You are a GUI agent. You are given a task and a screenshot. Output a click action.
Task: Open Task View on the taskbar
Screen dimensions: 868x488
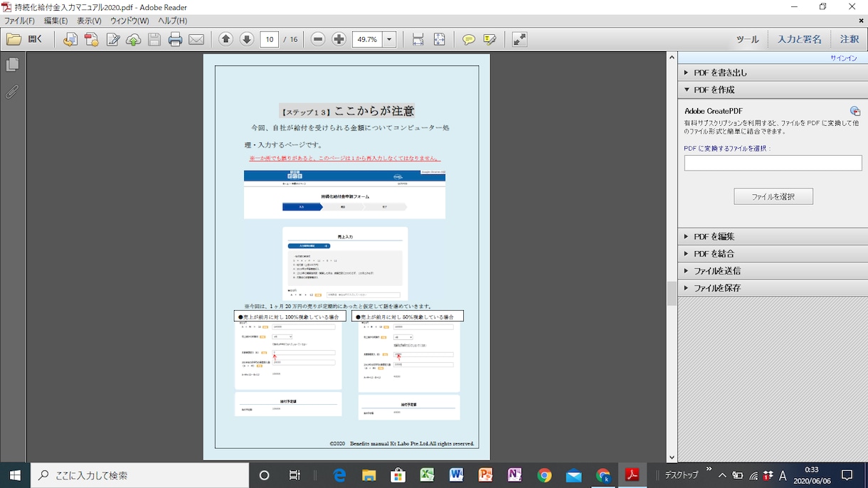pos(295,475)
